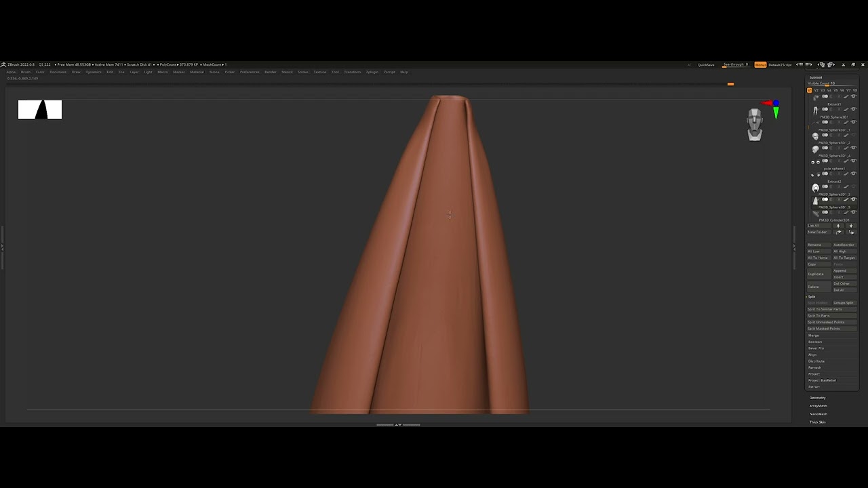Screen dimensions: 868x488
Task: Click the right tray divider handle
Action: point(794,247)
